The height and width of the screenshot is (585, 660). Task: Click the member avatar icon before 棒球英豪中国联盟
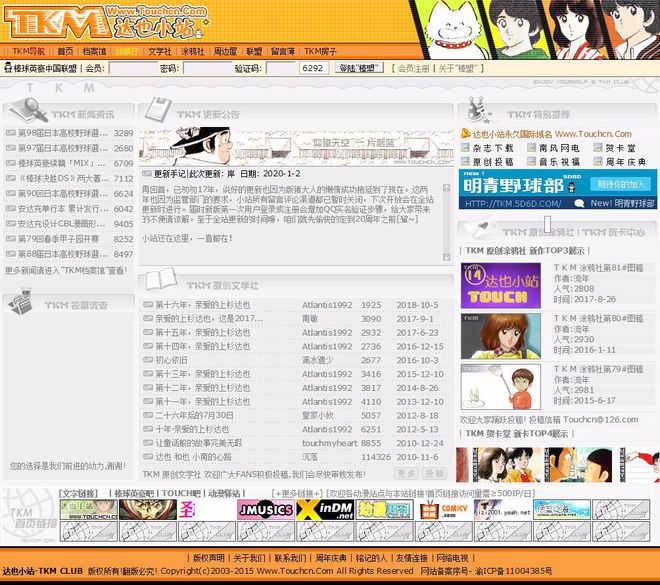point(8,67)
